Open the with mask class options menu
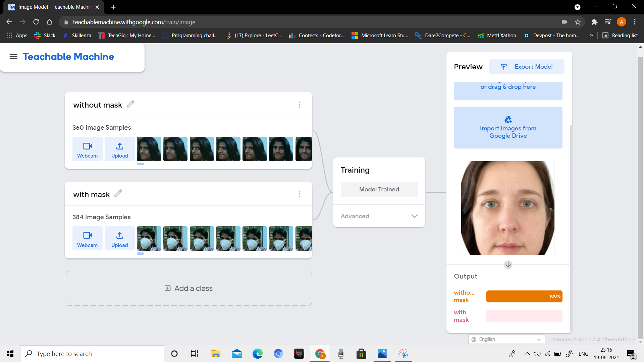Screen dimensions: 644x362 (x=299, y=194)
